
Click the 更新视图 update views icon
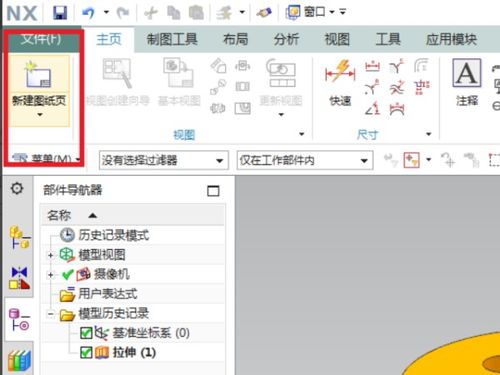(x=281, y=73)
